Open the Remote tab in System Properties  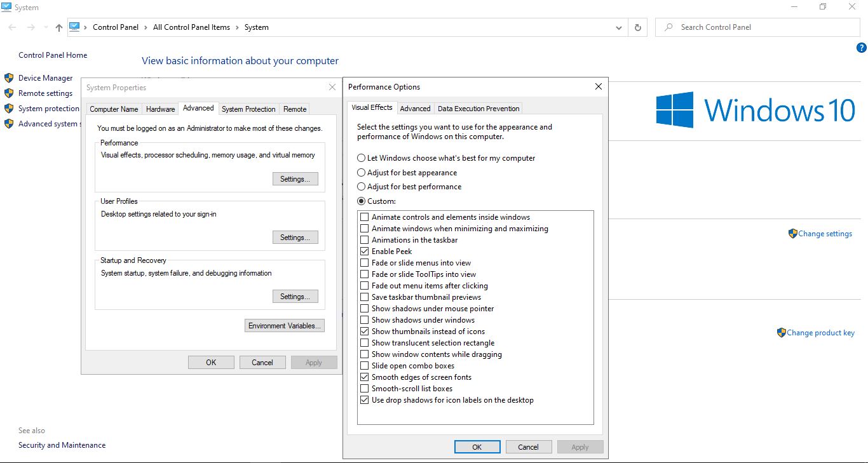[295, 109]
